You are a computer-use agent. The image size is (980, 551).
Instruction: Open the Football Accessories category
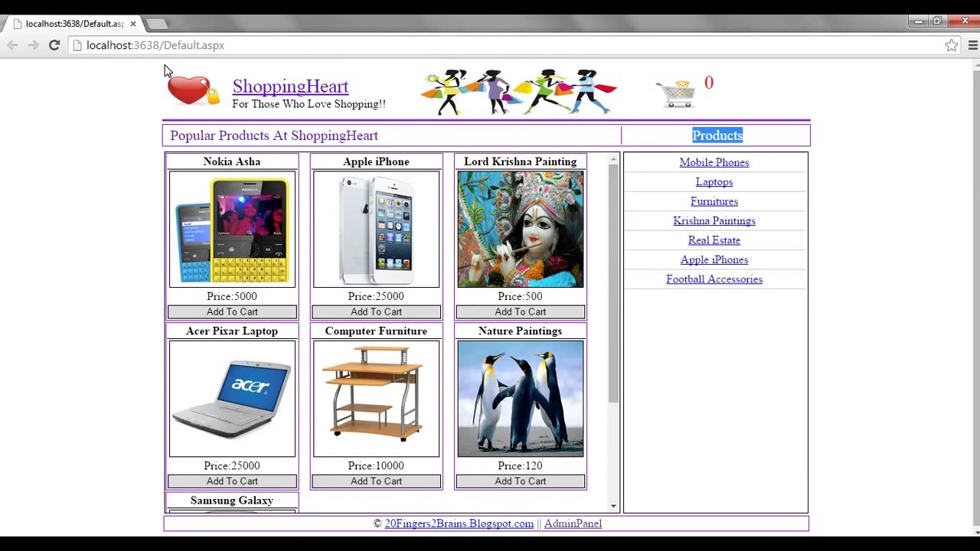click(714, 279)
